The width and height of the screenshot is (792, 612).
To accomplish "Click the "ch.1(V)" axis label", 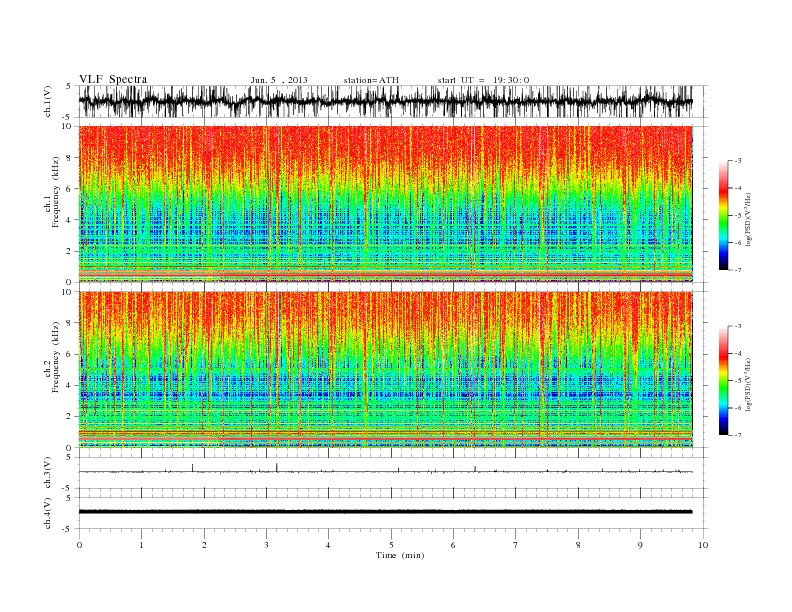I will 48,101.
